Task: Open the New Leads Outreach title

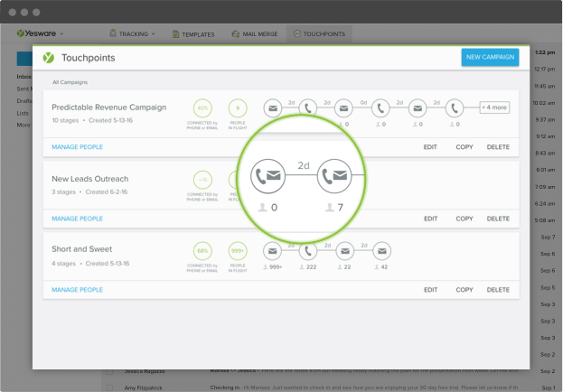Action: (90, 179)
